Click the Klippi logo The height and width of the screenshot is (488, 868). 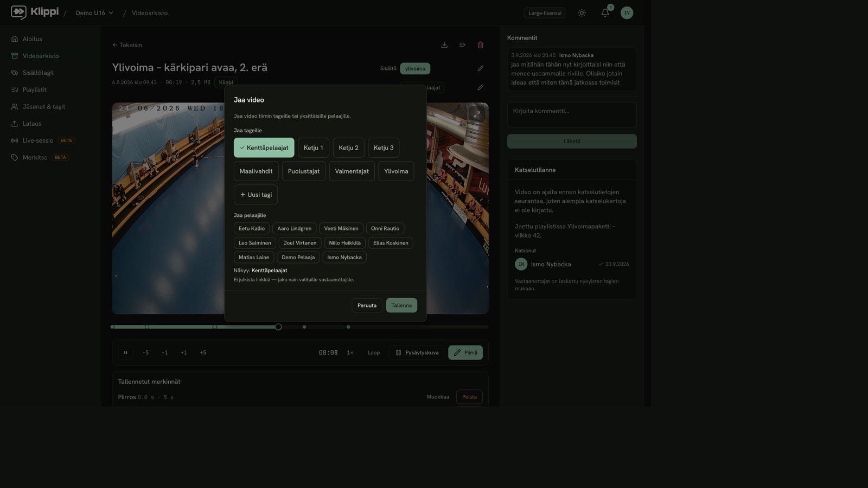35,12
